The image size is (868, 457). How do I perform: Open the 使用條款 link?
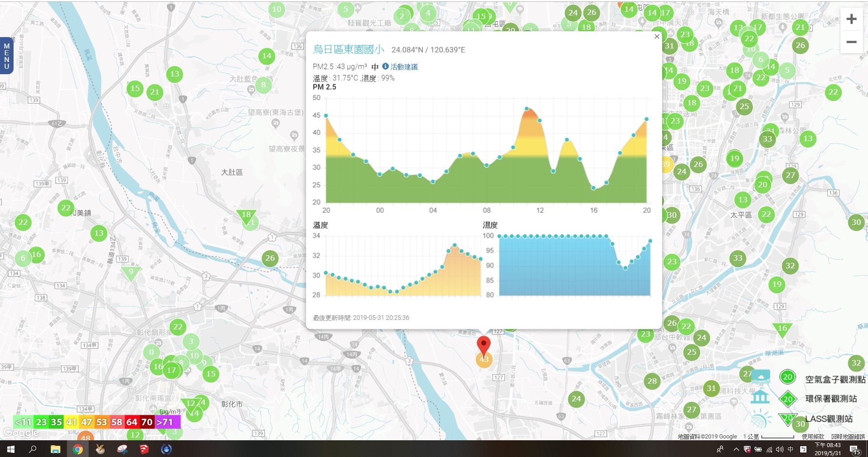(813, 437)
